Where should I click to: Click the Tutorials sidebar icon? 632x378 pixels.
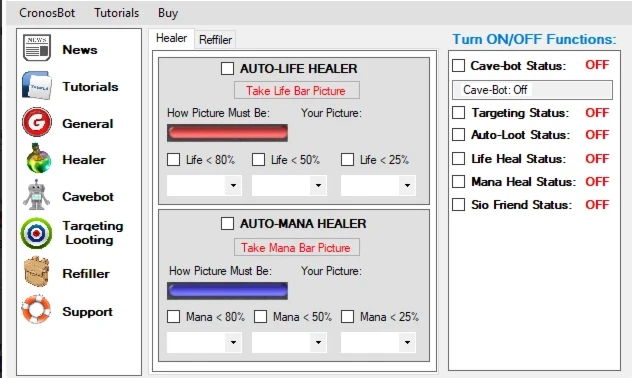(x=37, y=85)
